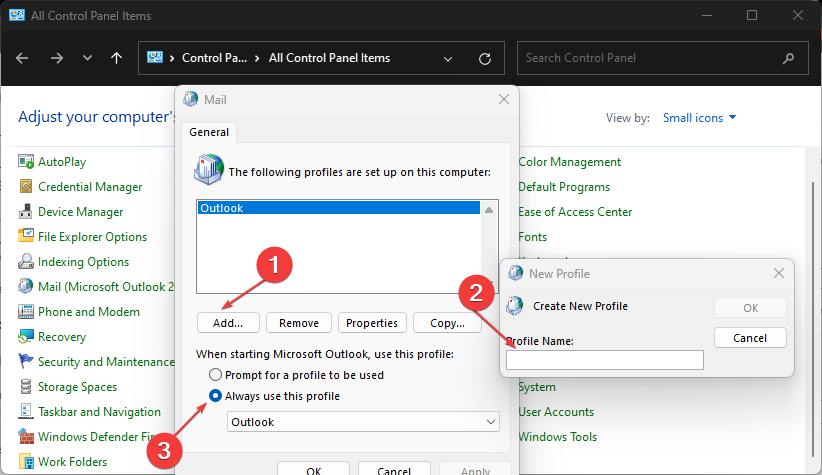Image resolution: width=822 pixels, height=475 pixels.
Task: Click the Indexing Options icon
Action: [26, 261]
